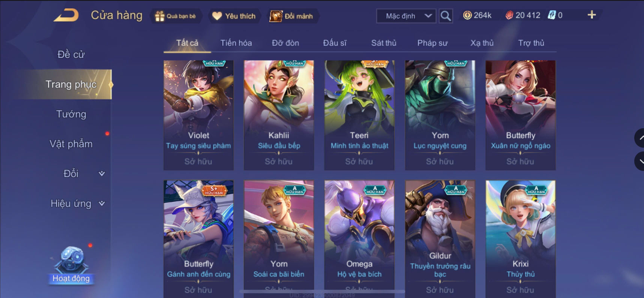Click the gold coin balance icon
The height and width of the screenshot is (298, 644).
click(x=467, y=15)
